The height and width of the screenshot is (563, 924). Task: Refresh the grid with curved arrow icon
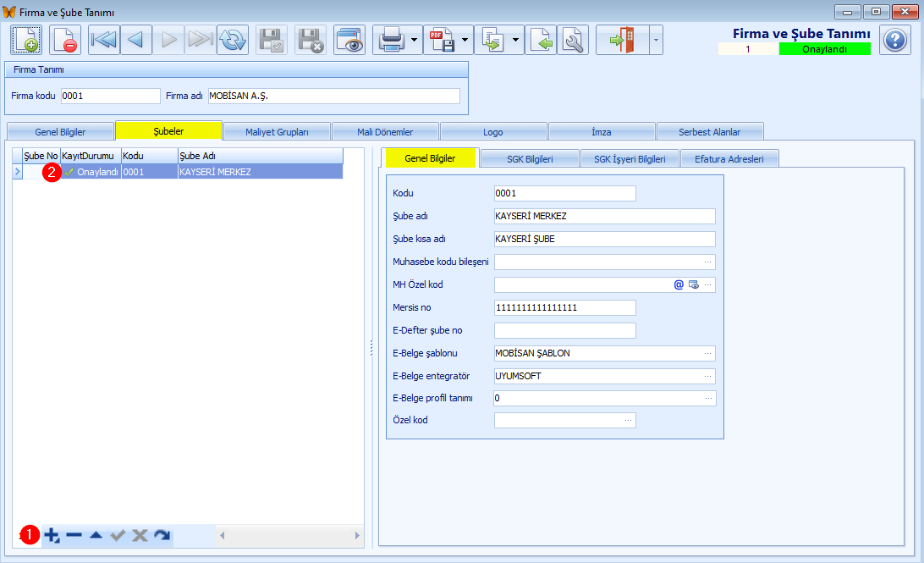pyautogui.click(x=162, y=535)
